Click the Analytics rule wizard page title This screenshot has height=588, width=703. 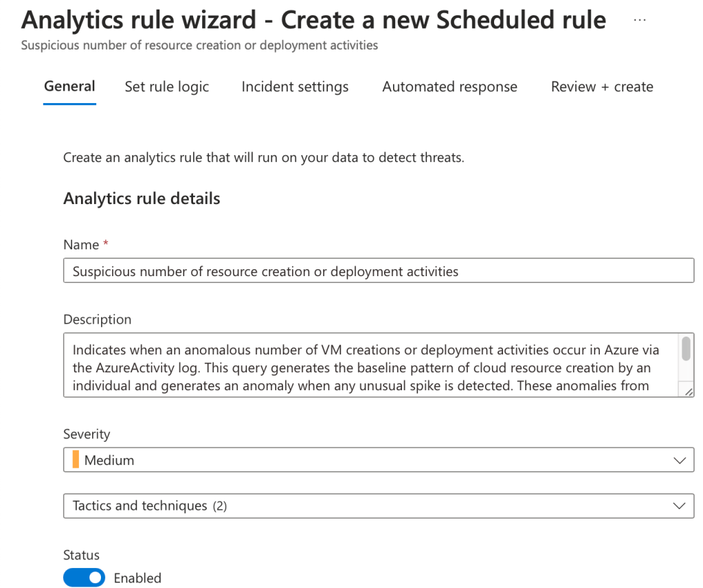pyautogui.click(x=313, y=20)
